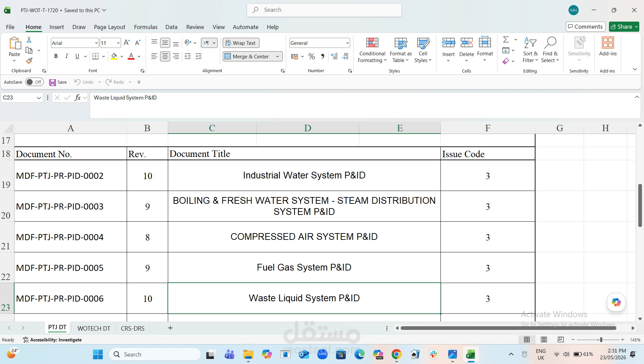The image size is (644, 364).
Task: Switch to Normal view in status bar
Action: (527, 339)
